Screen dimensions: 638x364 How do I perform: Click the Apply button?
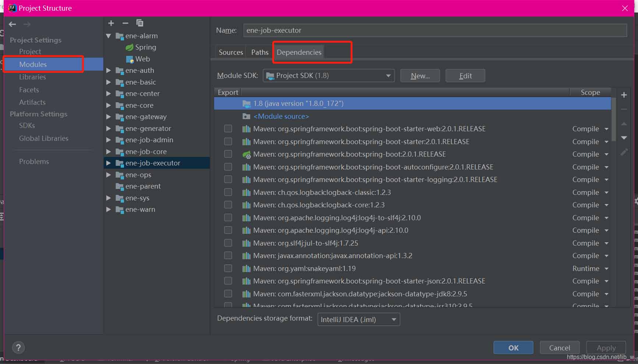[x=606, y=348]
